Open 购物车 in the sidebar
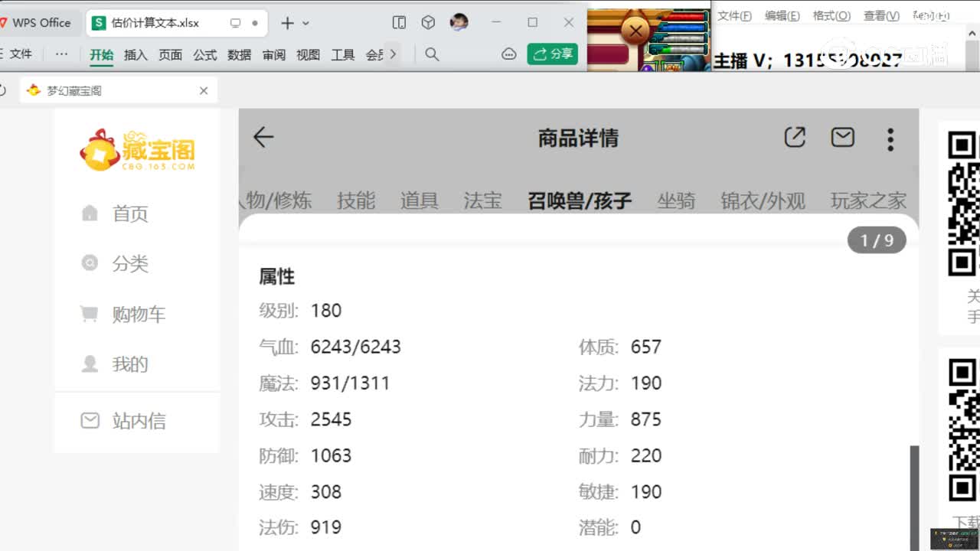Viewport: 980px width, 551px height. pos(139,314)
